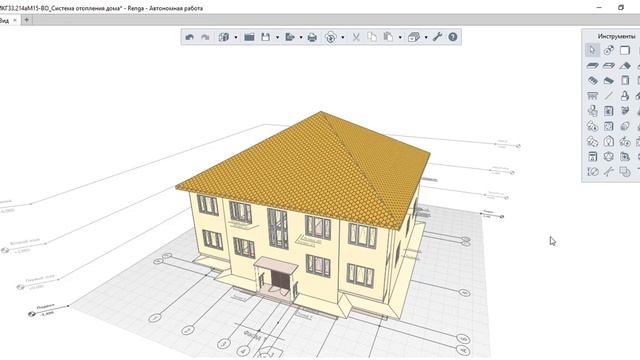Select the panel-shaped tool icon
640x360 pixels.
coord(592,156)
